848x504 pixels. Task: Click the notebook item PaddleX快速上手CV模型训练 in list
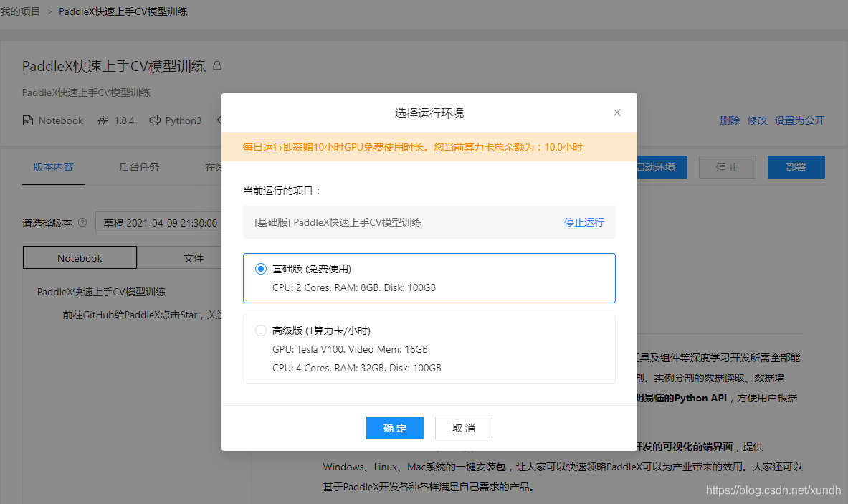101,292
